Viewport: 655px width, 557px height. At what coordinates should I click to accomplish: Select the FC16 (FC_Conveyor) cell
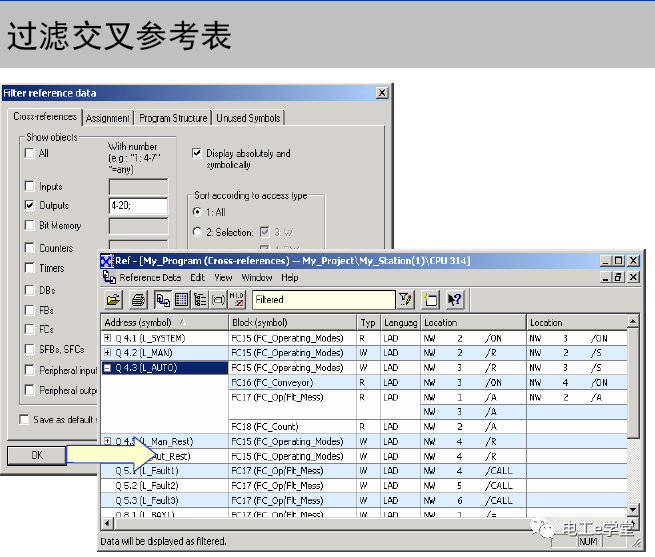(292, 382)
